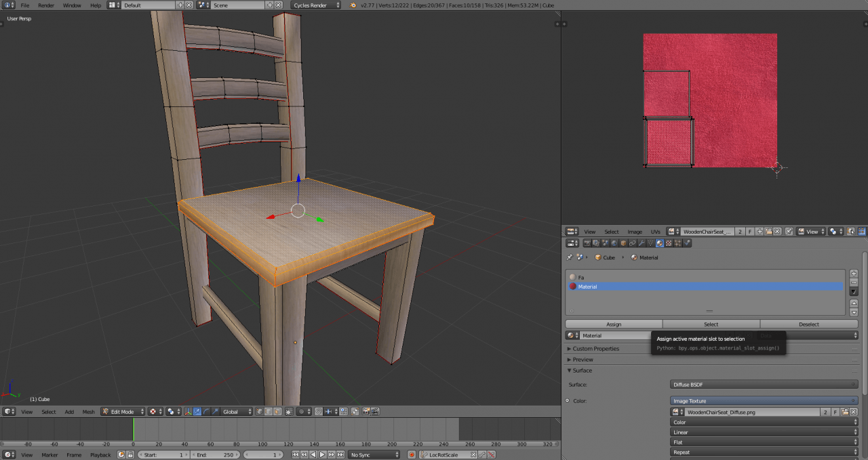Click the Assign material button
The height and width of the screenshot is (460, 868).
tap(613, 325)
